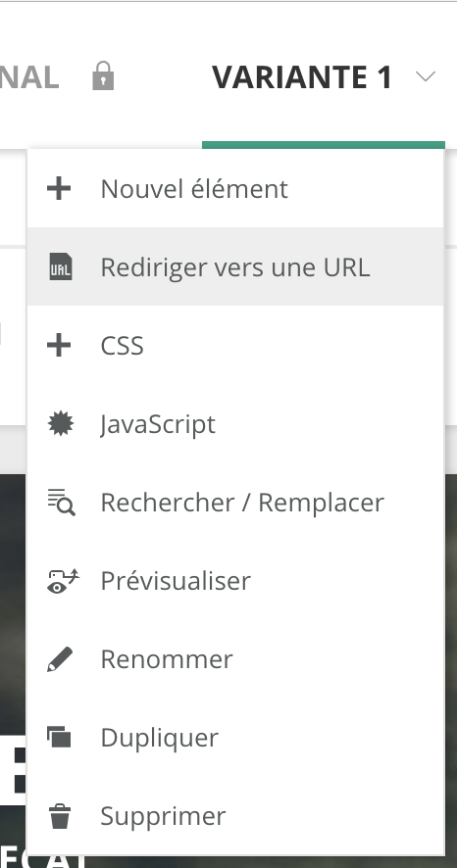Click the pencil rename icon
The width and height of the screenshot is (457, 868).
pyautogui.click(x=60, y=659)
